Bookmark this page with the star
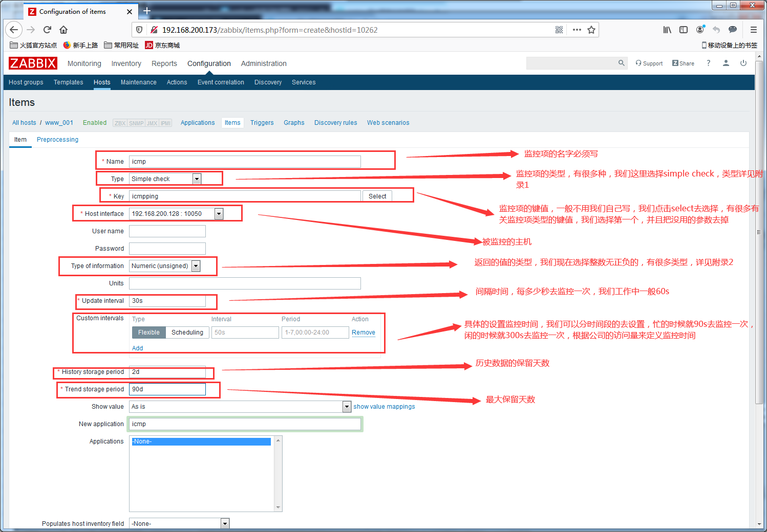 coord(591,30)
